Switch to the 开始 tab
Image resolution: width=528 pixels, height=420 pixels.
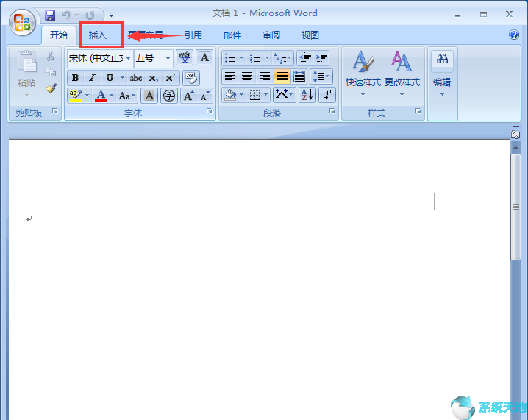pyautogui.click(x=59, y=35)
